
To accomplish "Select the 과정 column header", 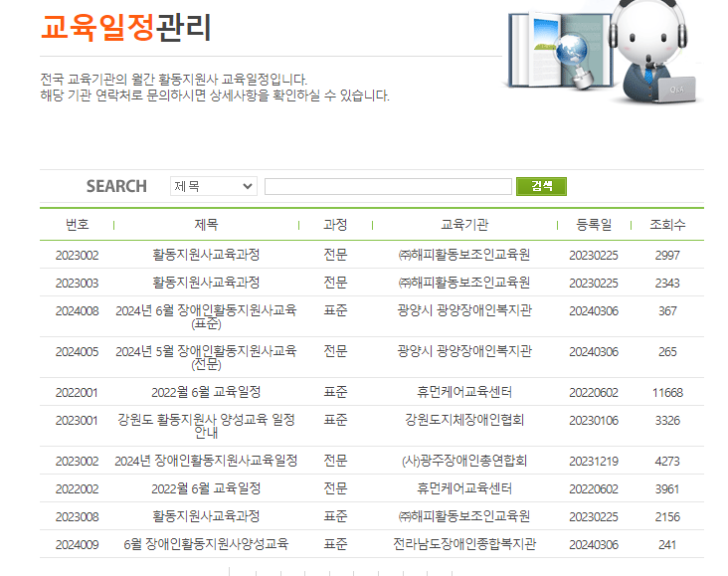I will click(335, 225).
